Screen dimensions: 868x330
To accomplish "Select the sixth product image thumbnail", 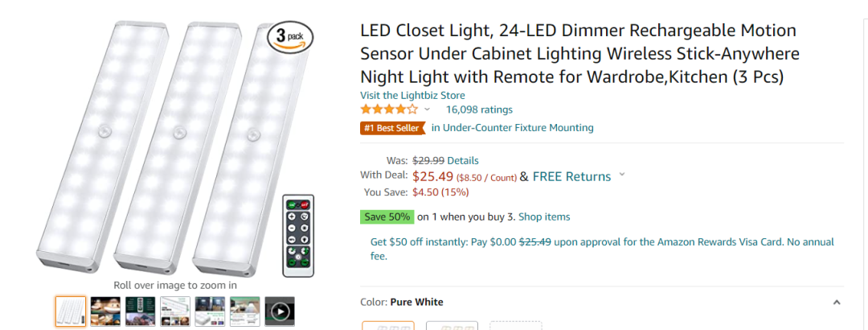I will pyautogui.click(x=244, y=311).
